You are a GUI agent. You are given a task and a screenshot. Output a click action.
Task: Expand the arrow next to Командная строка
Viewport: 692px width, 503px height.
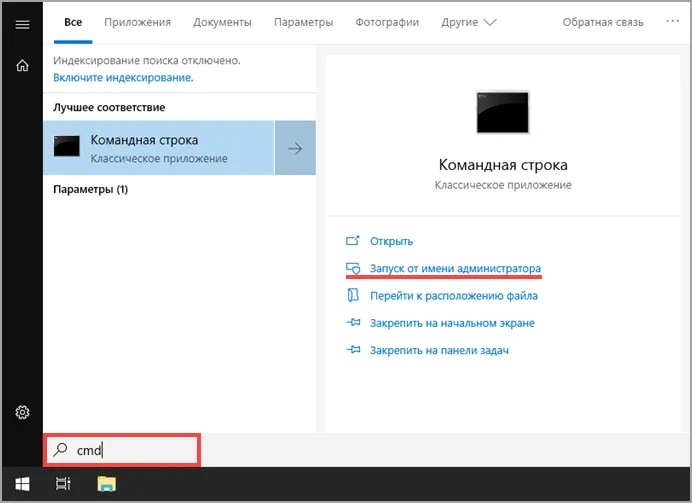295,148
